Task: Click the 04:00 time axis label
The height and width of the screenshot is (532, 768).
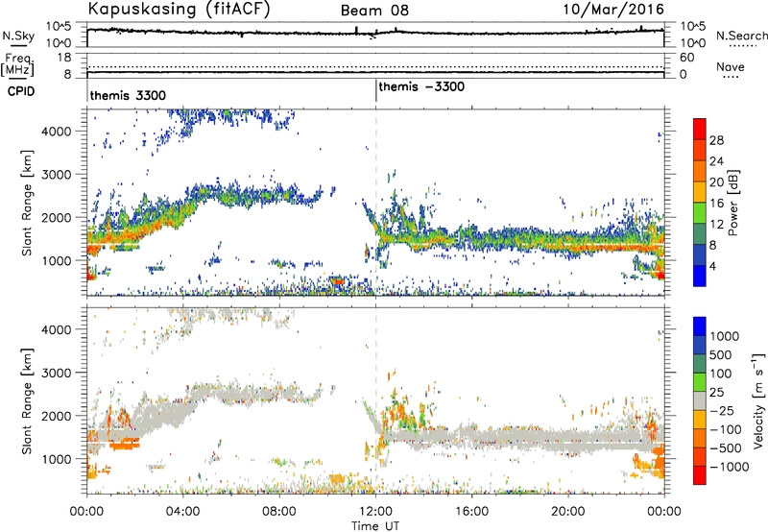Action: point(183,512)
